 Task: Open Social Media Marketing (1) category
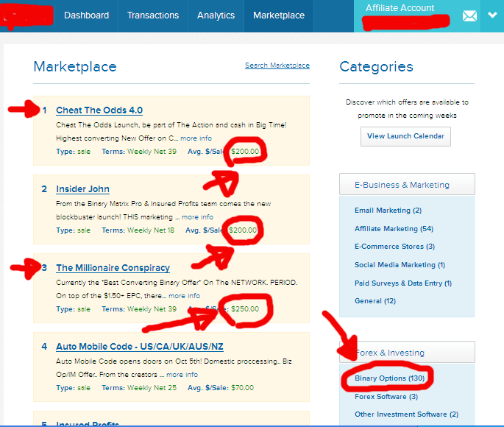(400, 265)
